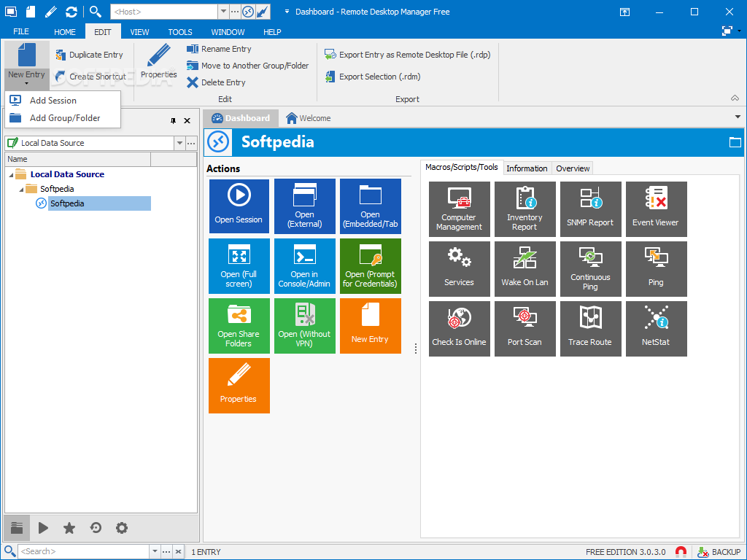Open tab list dropdown arrow at right

coord(738,117)
